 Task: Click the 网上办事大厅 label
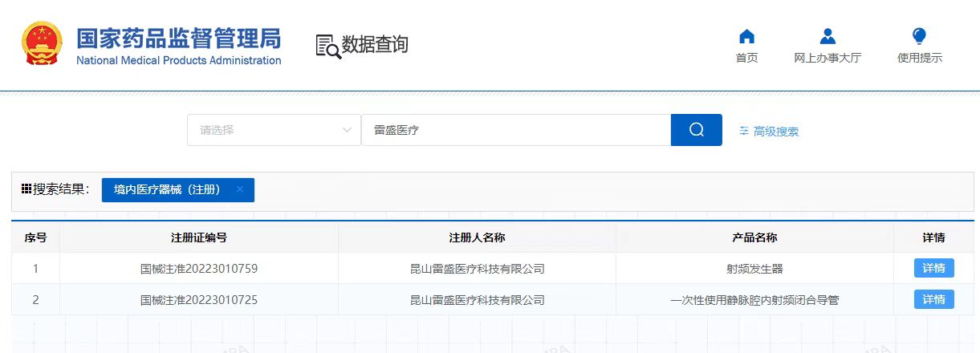tap(828, 58)
